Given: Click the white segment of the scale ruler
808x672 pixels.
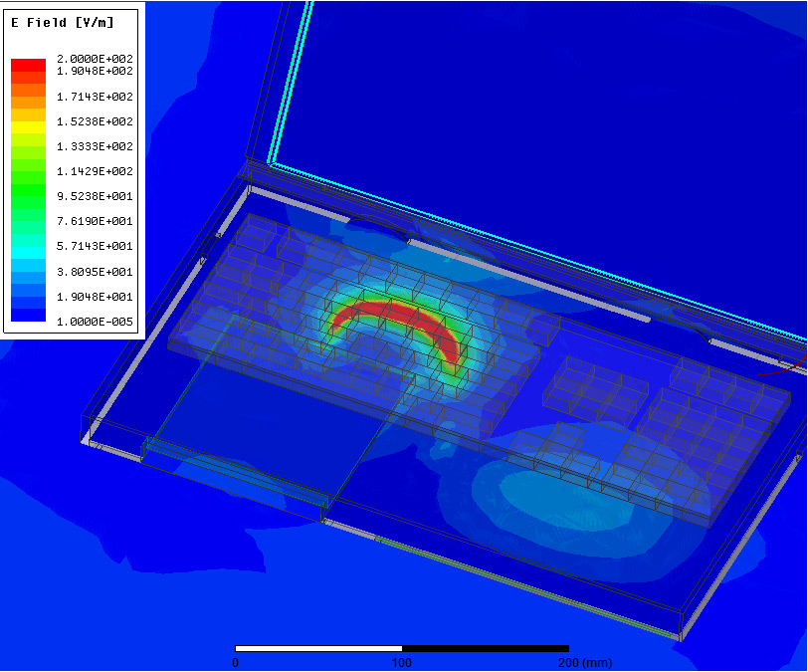Looking at the screenshot, I should (318, 648).
